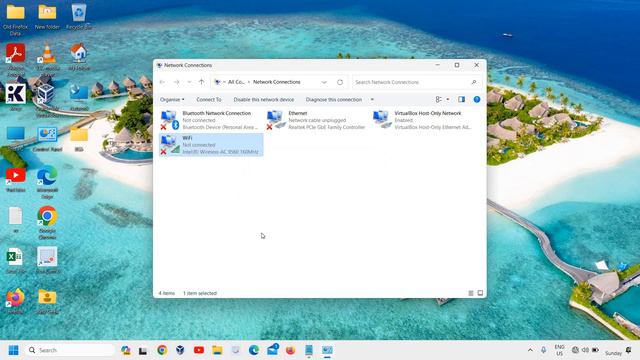Viewport: 640px width, 360px height.
Task: Open recent locations dropdown arrow
Action: click(189, 82)
